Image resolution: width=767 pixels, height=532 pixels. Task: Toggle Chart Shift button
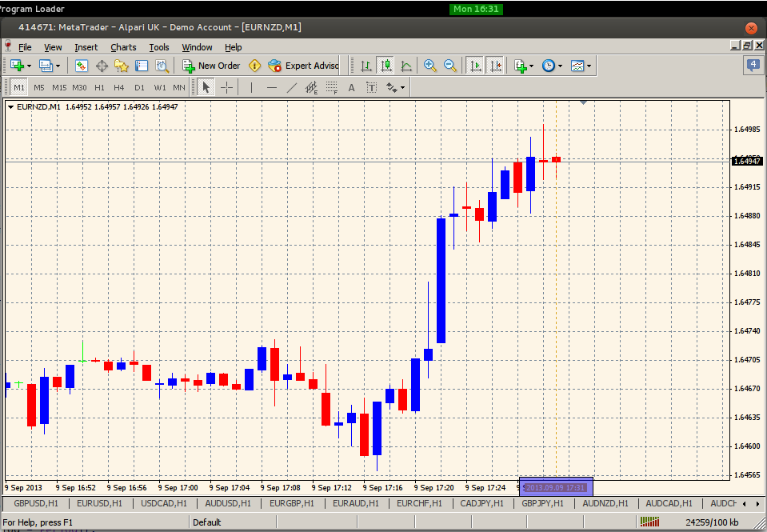[496, 66]
